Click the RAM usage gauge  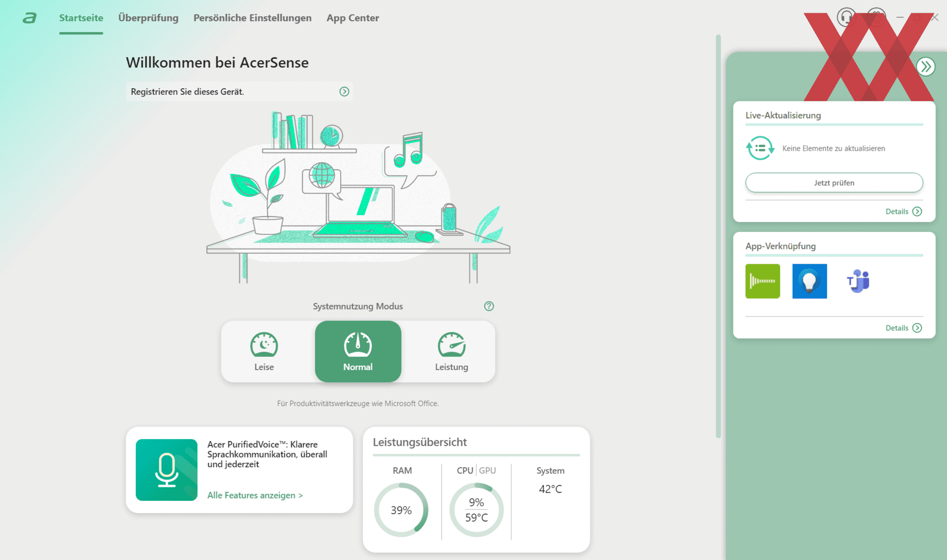(401, 510)
